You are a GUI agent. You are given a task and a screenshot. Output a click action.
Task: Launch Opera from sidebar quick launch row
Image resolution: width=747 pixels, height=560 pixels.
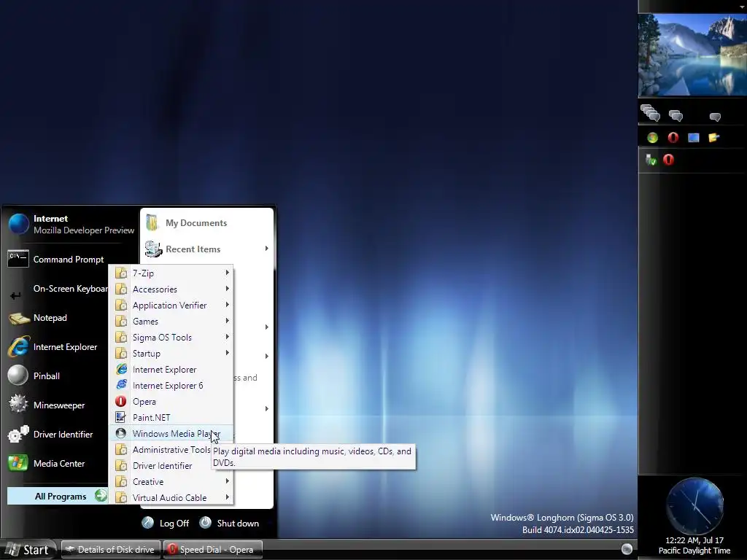tap(673, 138)
